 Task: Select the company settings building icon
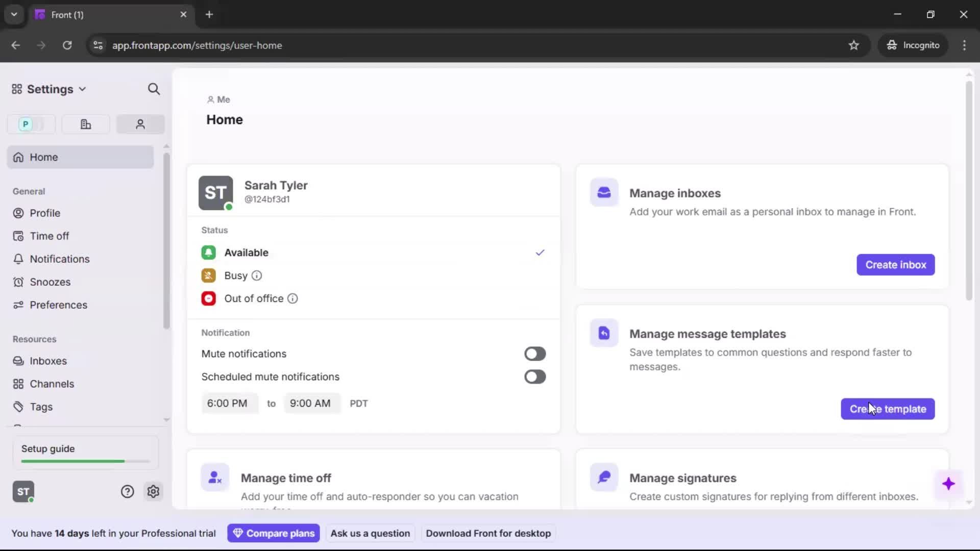[x=85, y=124]
